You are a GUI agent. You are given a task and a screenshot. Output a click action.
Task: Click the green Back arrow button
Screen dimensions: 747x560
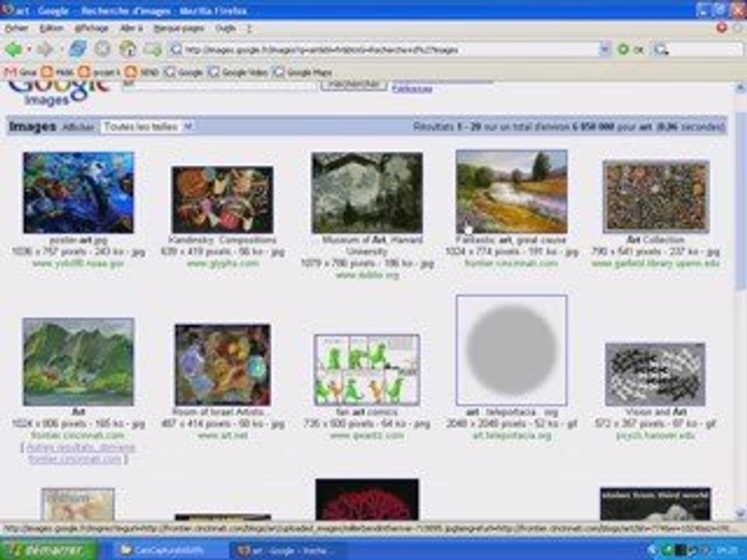[x=13, y=49]
